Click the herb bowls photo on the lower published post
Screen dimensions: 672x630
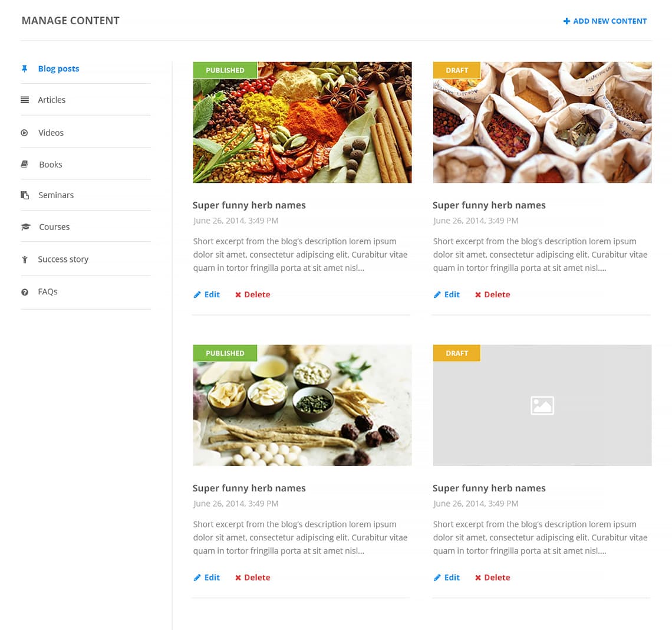302,405
